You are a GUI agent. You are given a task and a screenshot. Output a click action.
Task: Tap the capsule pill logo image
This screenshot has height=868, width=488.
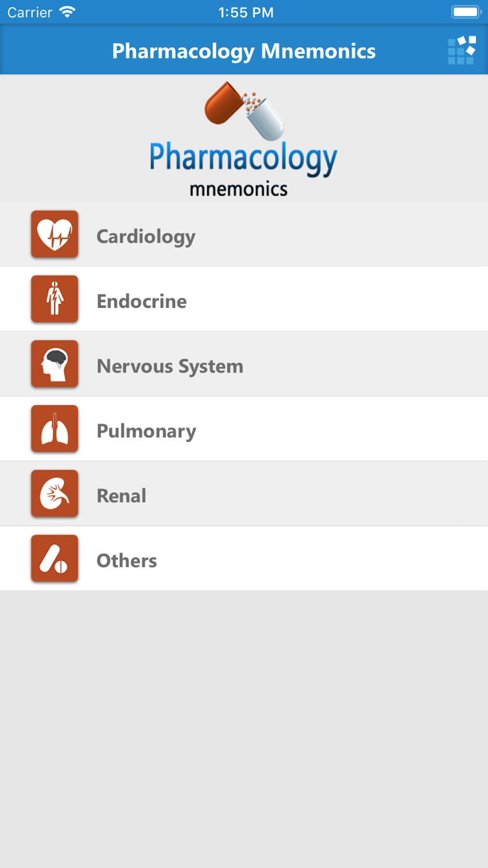(x=244, y=110)
